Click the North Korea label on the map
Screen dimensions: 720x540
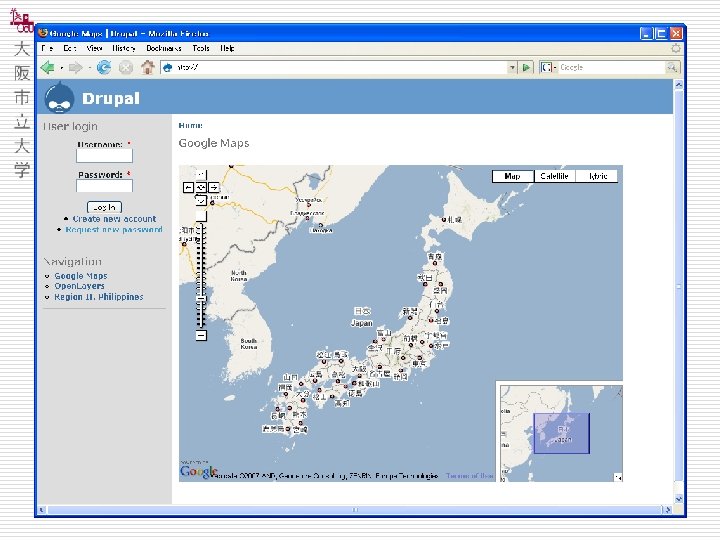coord(239,276)
